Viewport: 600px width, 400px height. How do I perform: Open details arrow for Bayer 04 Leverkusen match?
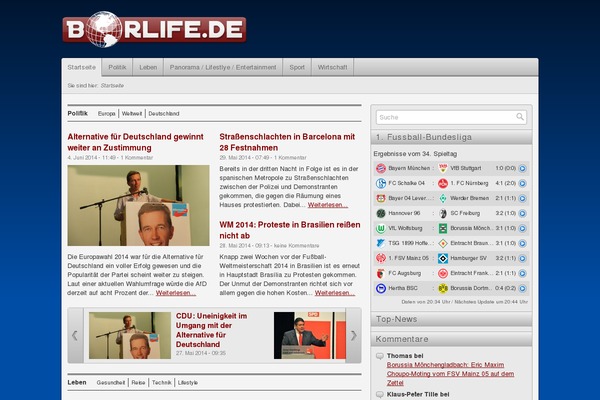pyautogui.click(x=522, y=198)
